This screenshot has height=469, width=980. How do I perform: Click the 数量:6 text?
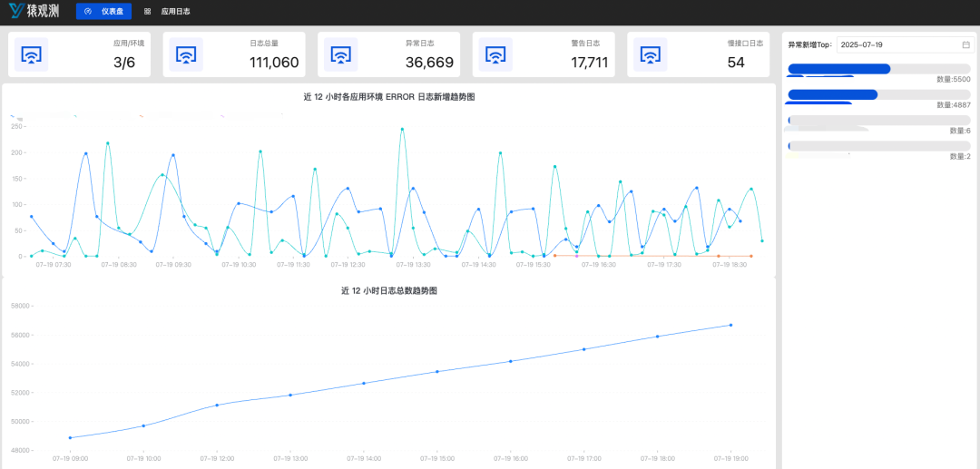point(960,131)
